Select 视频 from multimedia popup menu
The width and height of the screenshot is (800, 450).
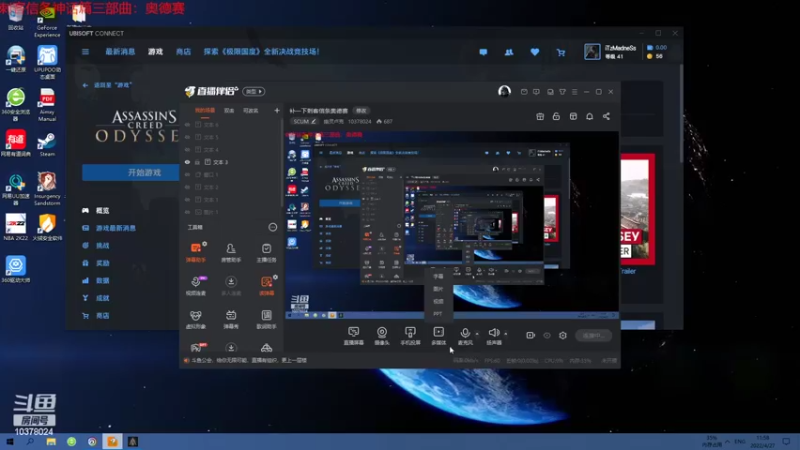point(438,301)
